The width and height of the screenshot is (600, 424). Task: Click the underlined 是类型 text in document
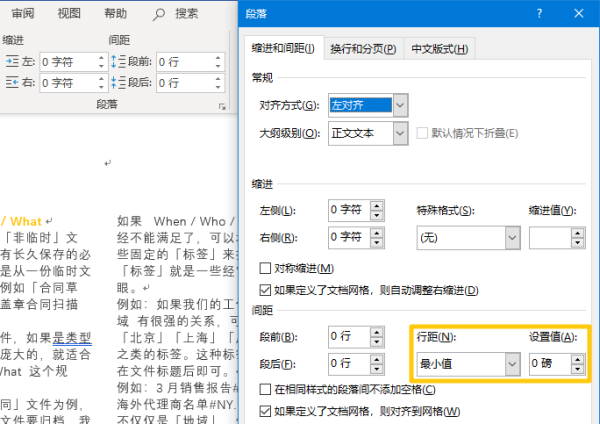[72, 338]
